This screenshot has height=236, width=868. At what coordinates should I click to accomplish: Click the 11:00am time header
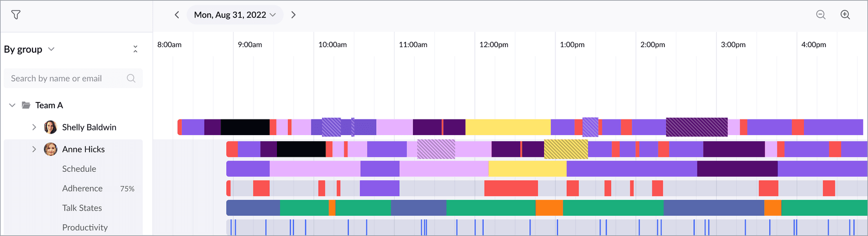[413, 45]
